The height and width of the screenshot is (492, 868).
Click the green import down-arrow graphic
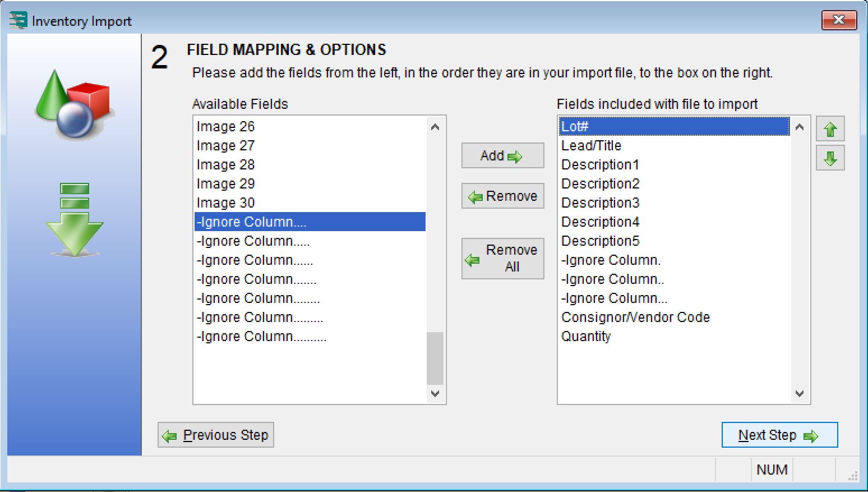[x=74, y=220]
